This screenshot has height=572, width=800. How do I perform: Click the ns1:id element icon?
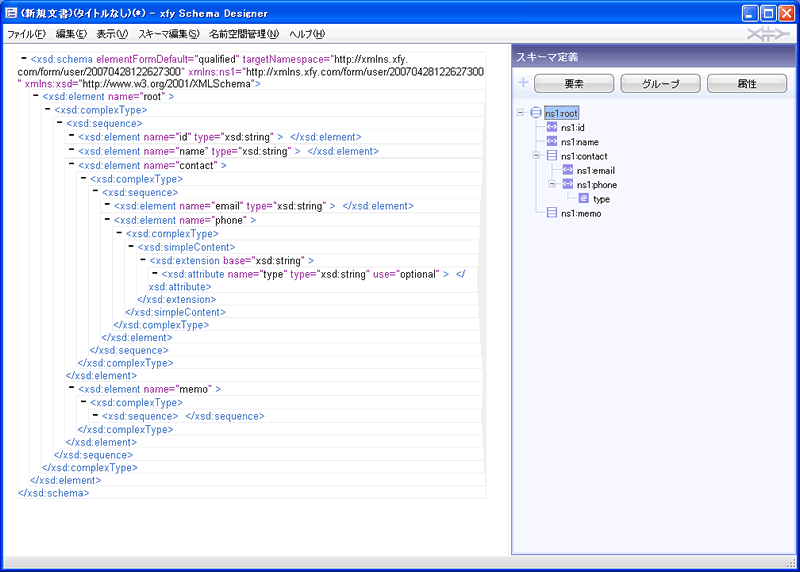(552, 128)
